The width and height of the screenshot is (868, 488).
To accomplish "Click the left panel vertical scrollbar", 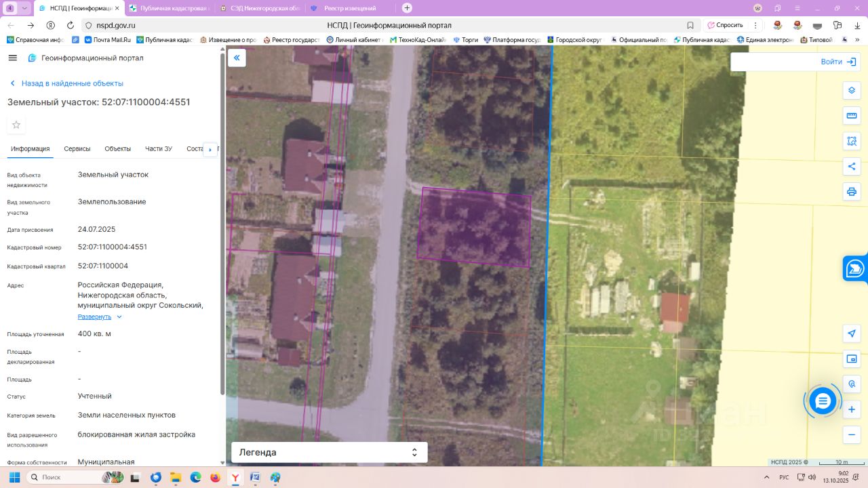I will point(222,224).
